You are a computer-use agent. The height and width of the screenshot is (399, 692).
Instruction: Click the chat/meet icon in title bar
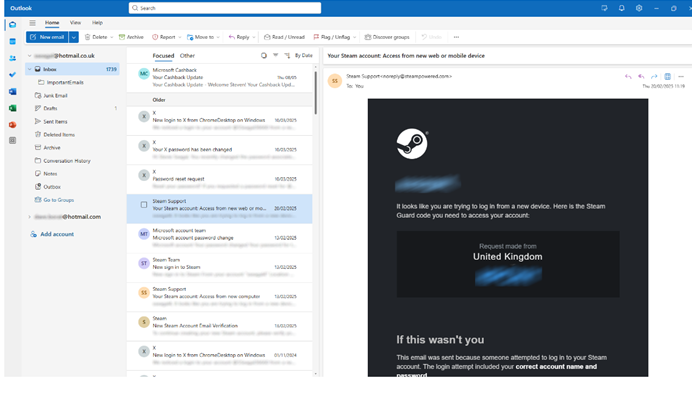[x=604, y=8]
